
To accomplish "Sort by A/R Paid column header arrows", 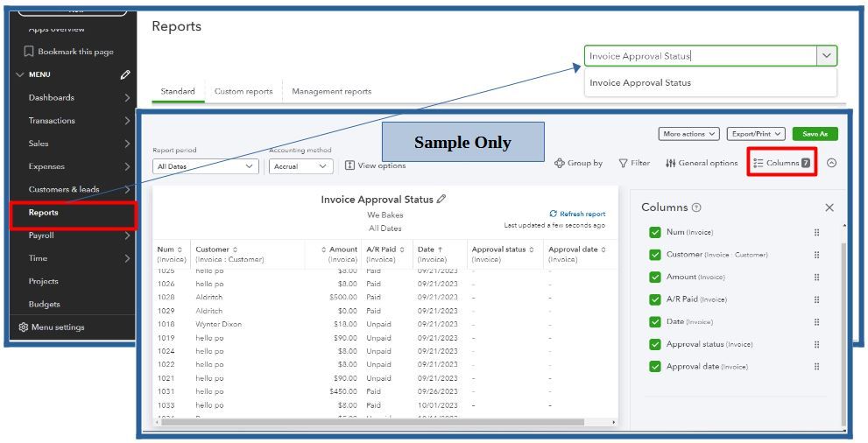I will [402, 250].
